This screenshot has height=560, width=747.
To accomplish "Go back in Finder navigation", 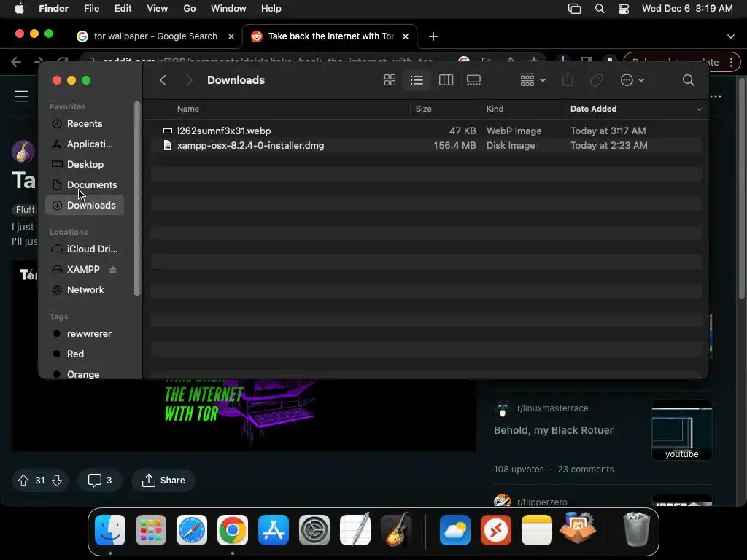I will [x=163, y=80].
